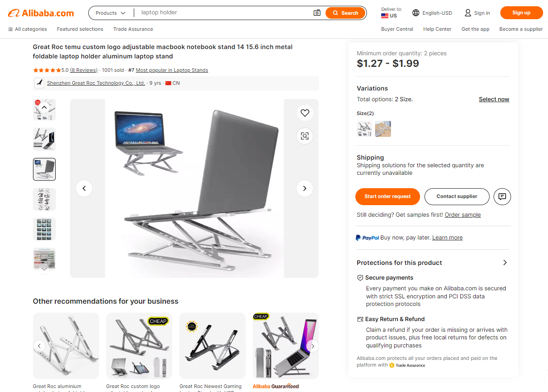Viewport: 548px width, 392px height.
Task: Add product to favorites with heart icon
Action: 305,113
